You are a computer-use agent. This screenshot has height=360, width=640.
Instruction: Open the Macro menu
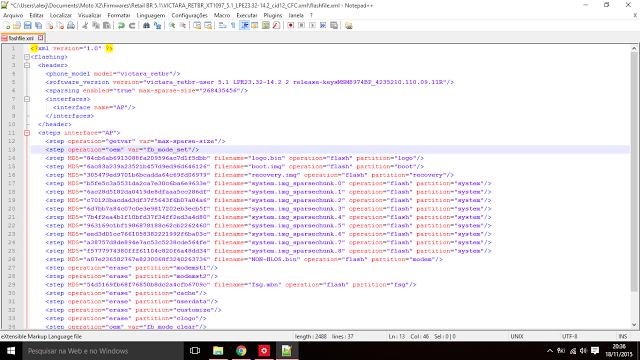click(222, 15)
